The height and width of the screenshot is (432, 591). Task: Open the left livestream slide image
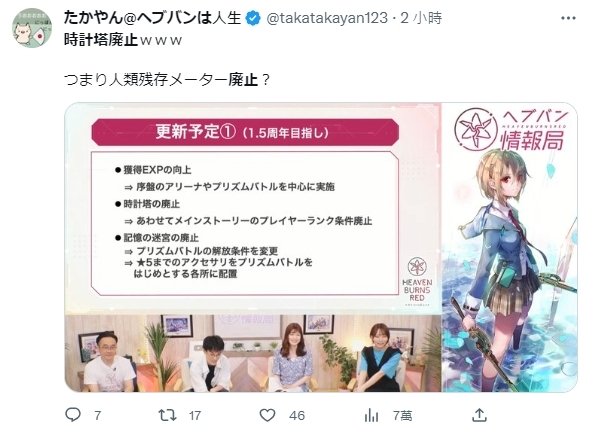click(x=253, y=247)
